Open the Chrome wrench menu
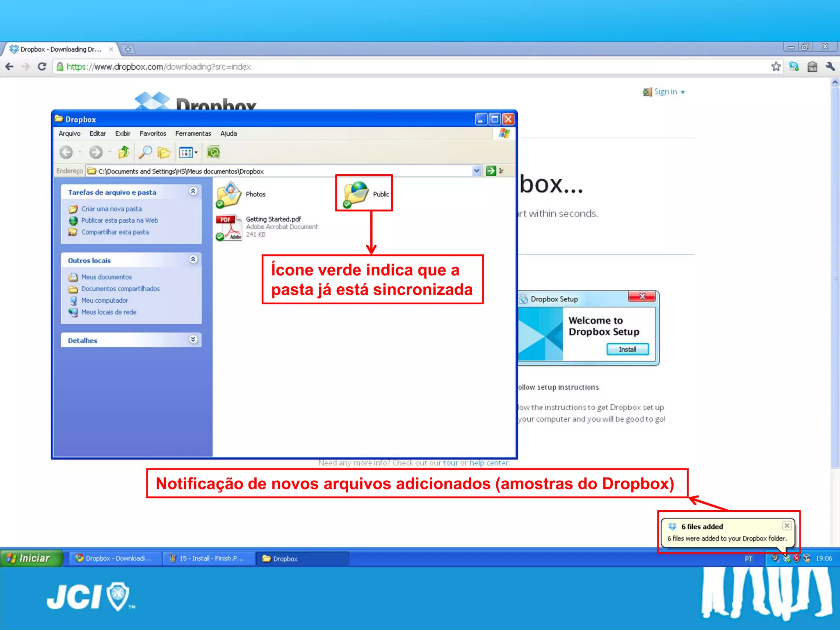The width and height of the screenshot is (840, 630). pyautogui.click(x=830, y=66)
